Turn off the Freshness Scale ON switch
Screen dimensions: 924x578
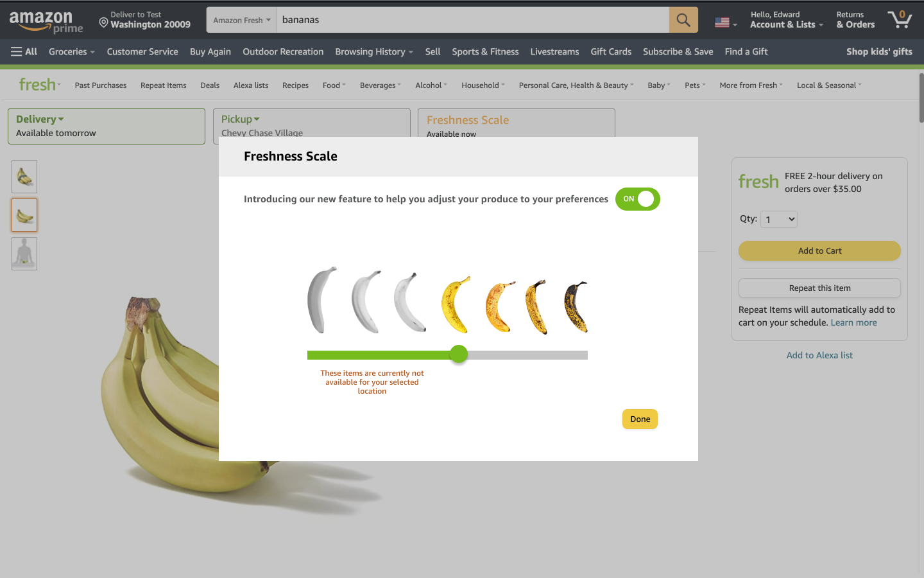[637, 199]
